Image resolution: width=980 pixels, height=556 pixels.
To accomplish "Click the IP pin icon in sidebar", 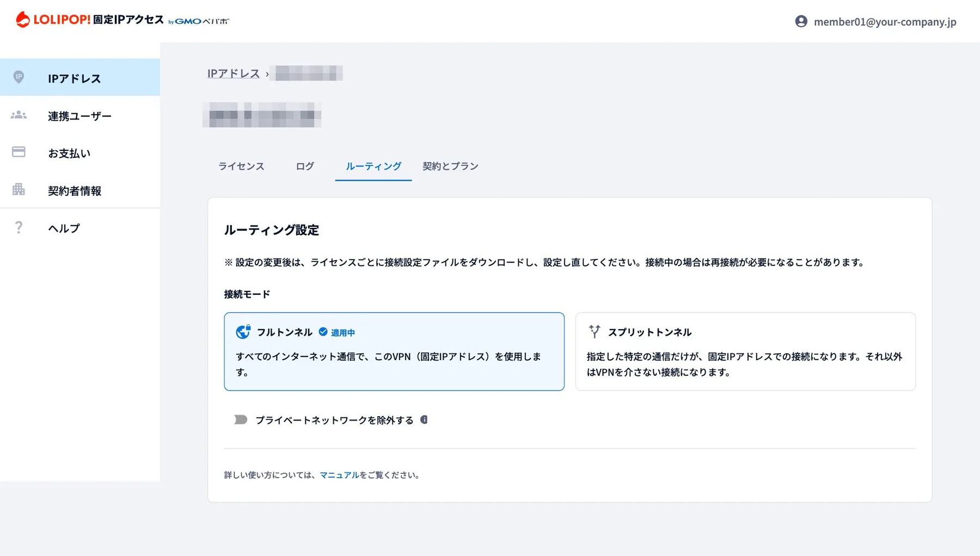I will (x=19, y=77).
